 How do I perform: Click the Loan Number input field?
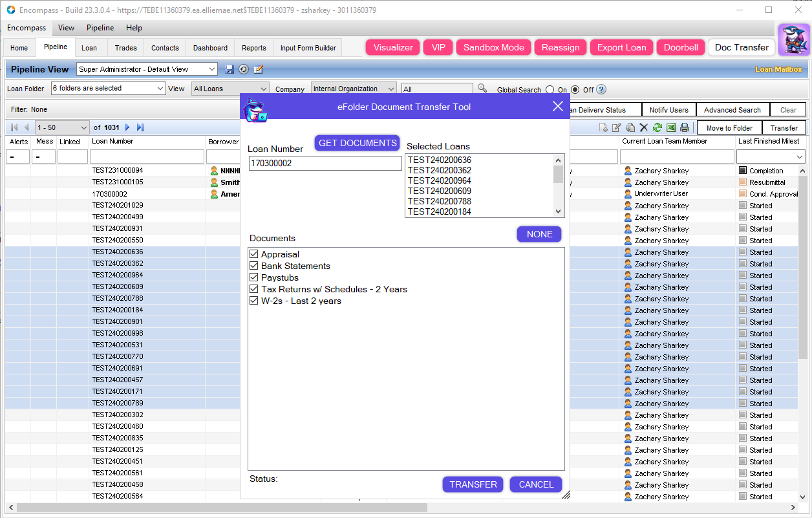tap(325, 164)
